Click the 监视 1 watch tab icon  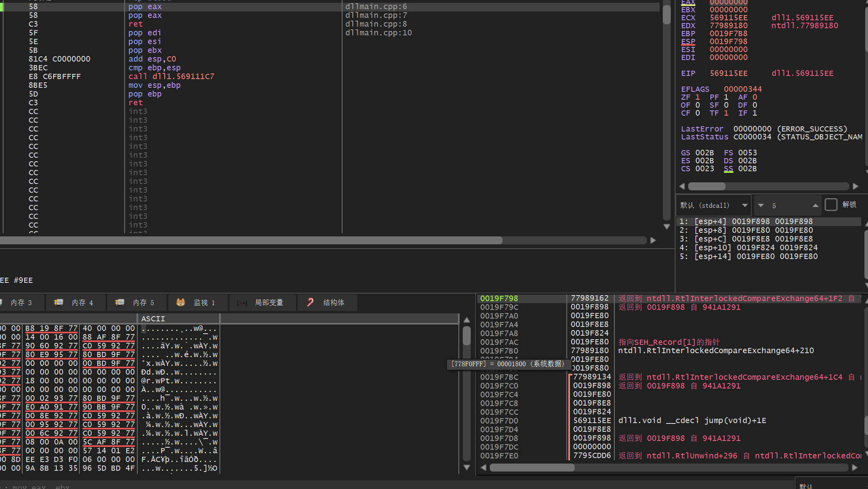point(181,302)
